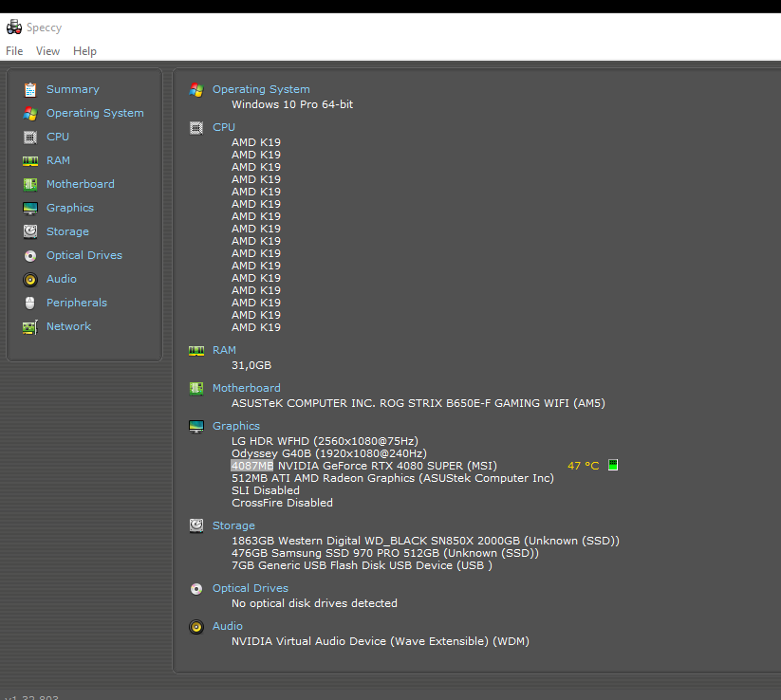Click the Operating System heading in summary
Image resolution: width=781 pixels, height=700 pixels.
(x=261, y=89)
